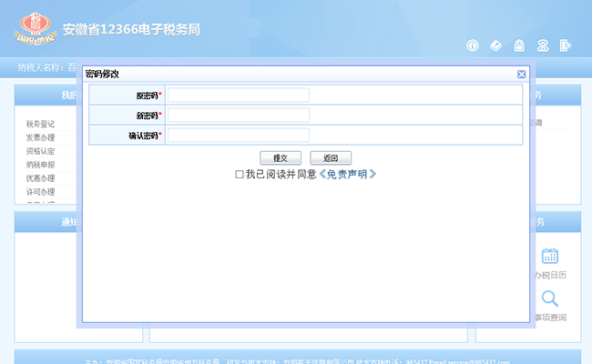Select 税务登记 in the left menu
This screenshot has height=364, width=592.
[41, 124]
